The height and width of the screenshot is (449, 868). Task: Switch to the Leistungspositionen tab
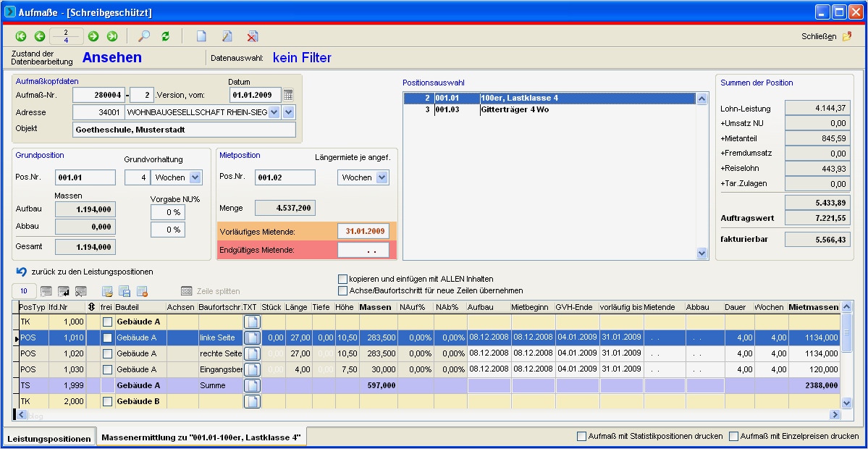[x=50, y=438]
